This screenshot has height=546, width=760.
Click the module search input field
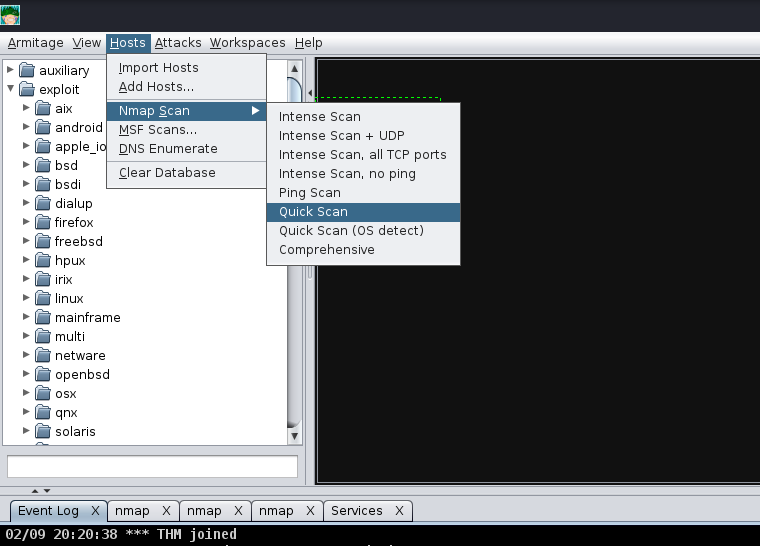pos(152,466)
